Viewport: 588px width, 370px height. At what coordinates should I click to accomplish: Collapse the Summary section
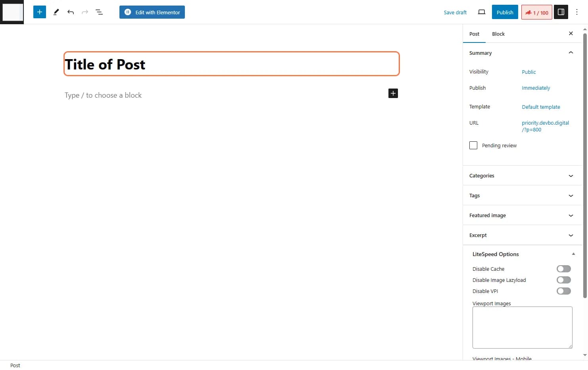tap(522, 53)
